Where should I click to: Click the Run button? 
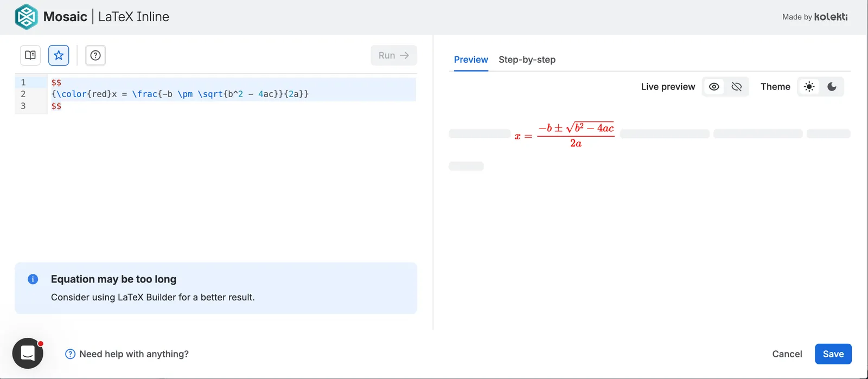(x=394, y=55)
